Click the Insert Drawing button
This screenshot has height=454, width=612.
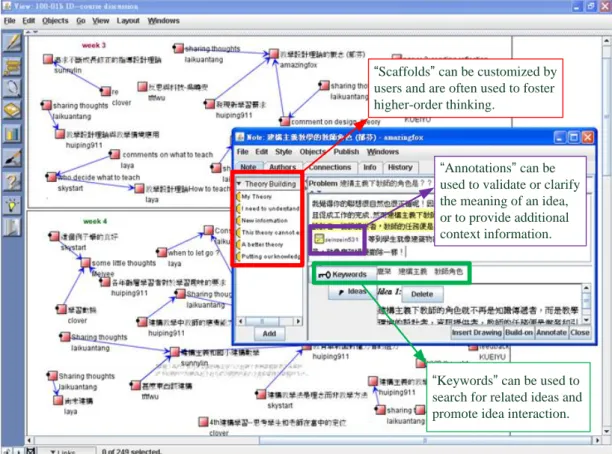pyautogui.click(x=477, y=333)
